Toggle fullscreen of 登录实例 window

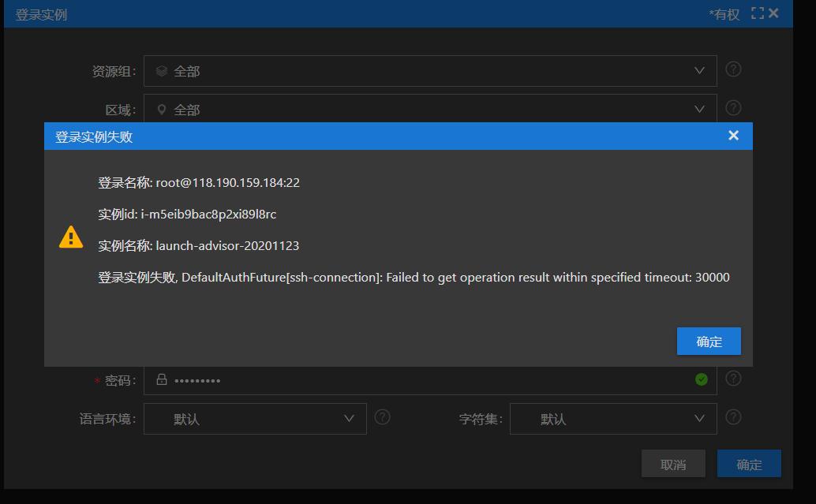758,13
